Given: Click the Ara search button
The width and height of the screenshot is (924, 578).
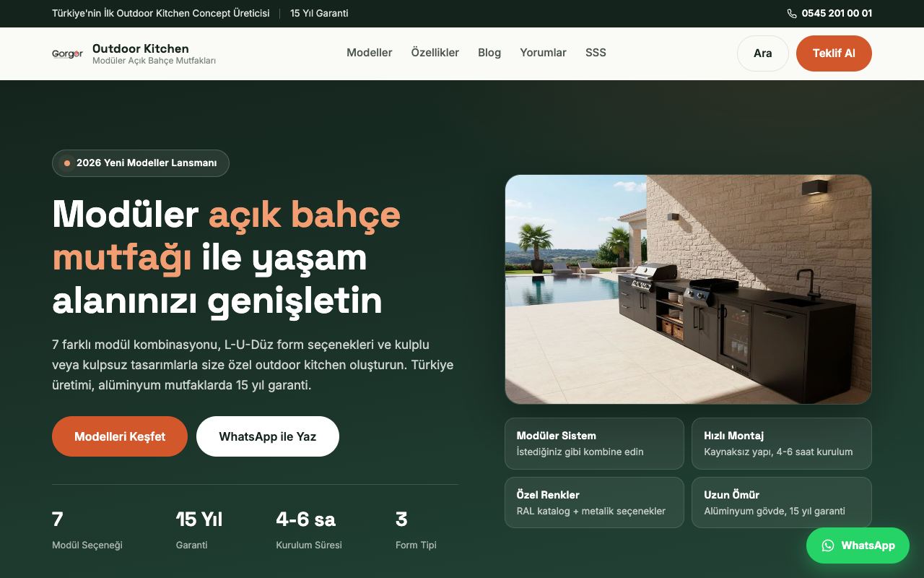Looking at the screenshot, I should coord(763,53).
